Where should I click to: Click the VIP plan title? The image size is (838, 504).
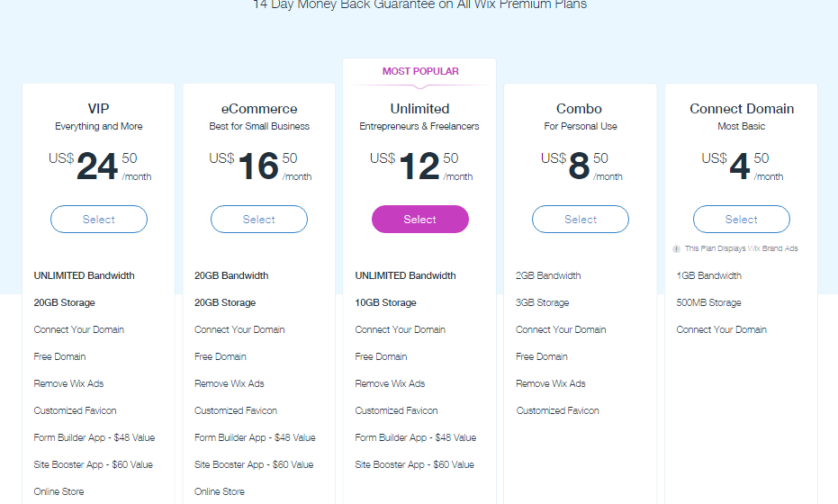point(98,109)
